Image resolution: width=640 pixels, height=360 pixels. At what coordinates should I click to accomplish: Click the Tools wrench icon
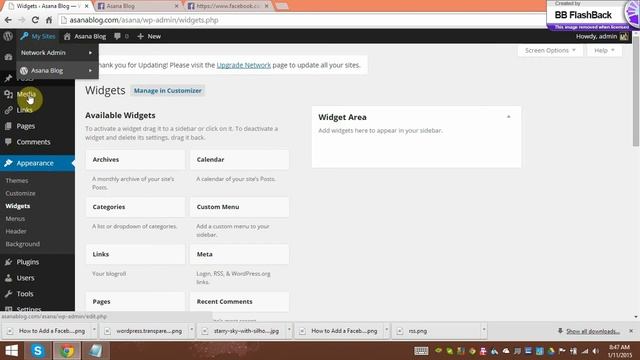click(x=8, y=294)
